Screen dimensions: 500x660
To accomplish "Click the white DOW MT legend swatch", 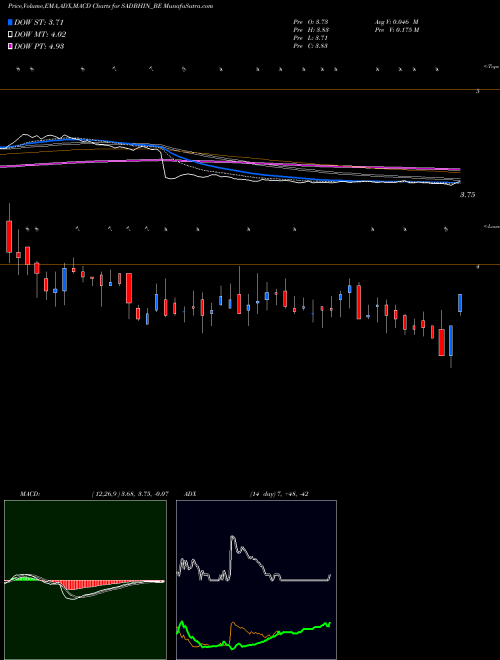I will 10,34.
